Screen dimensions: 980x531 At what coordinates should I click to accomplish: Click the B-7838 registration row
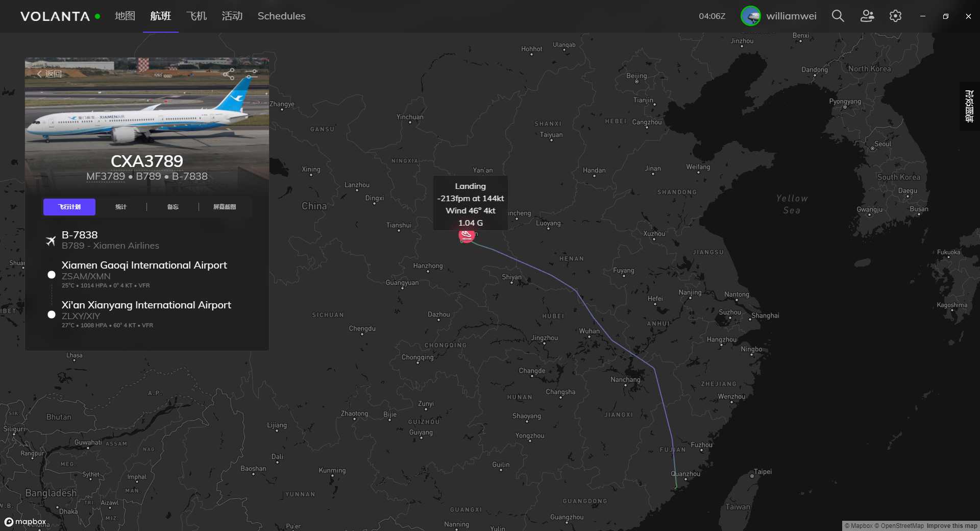pyautogui.click(x=80, y=235)
